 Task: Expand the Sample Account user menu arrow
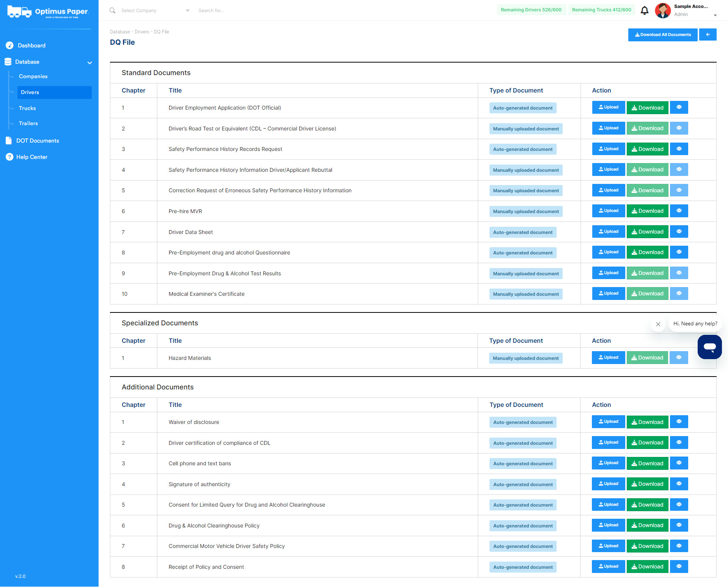click(715, 16)
